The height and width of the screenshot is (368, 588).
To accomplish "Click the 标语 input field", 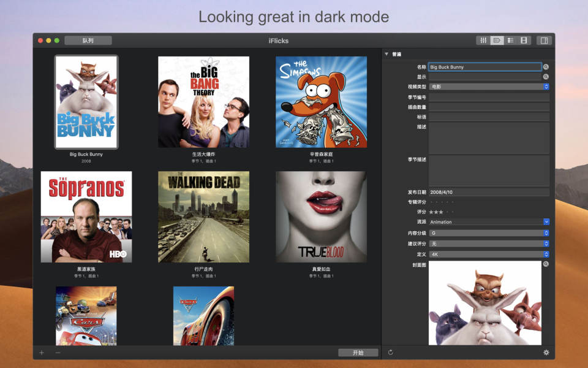I will tap(489, 117).
